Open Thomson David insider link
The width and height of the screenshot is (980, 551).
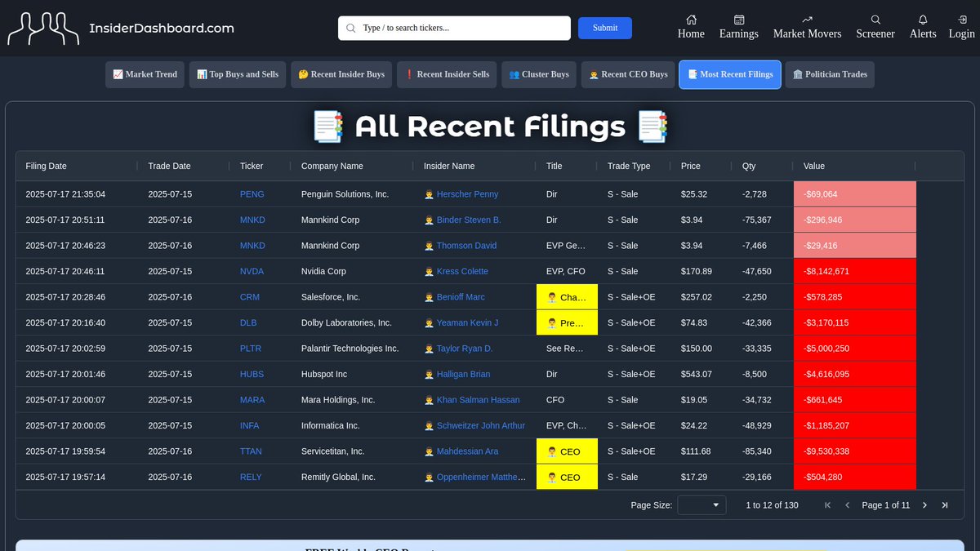point(466,246)
